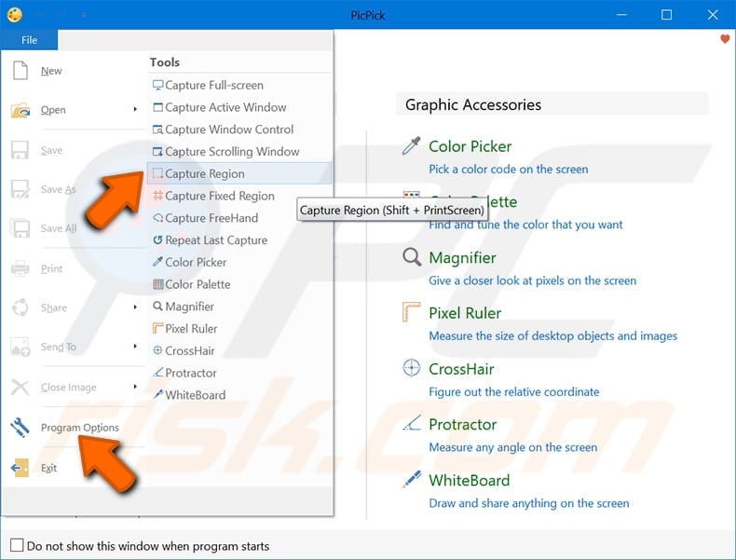Expand the Share submenu arrow

[135, 307]
